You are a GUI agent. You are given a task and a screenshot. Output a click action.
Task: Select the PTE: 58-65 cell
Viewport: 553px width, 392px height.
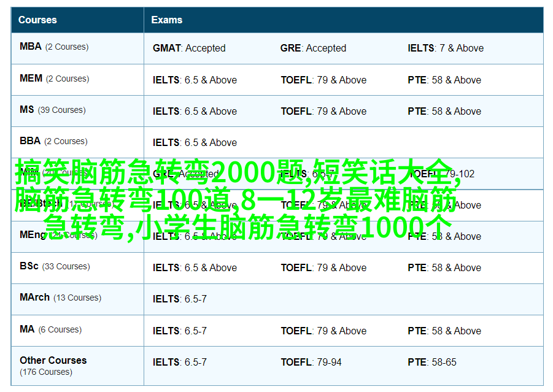point(432,363)
